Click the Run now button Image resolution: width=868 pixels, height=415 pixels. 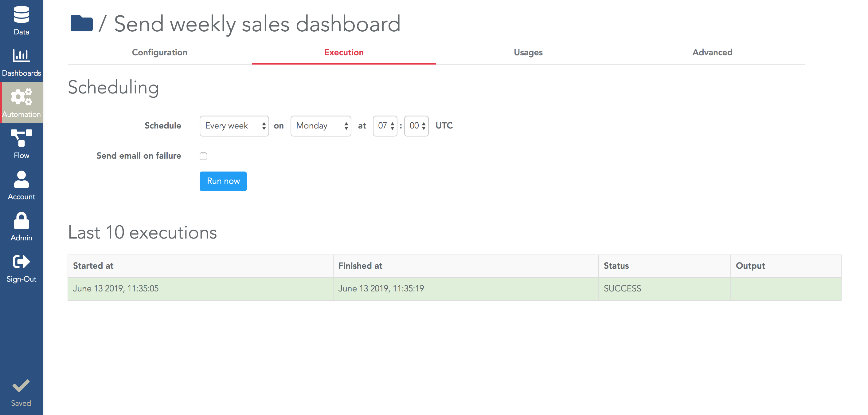tap(223, 181)
